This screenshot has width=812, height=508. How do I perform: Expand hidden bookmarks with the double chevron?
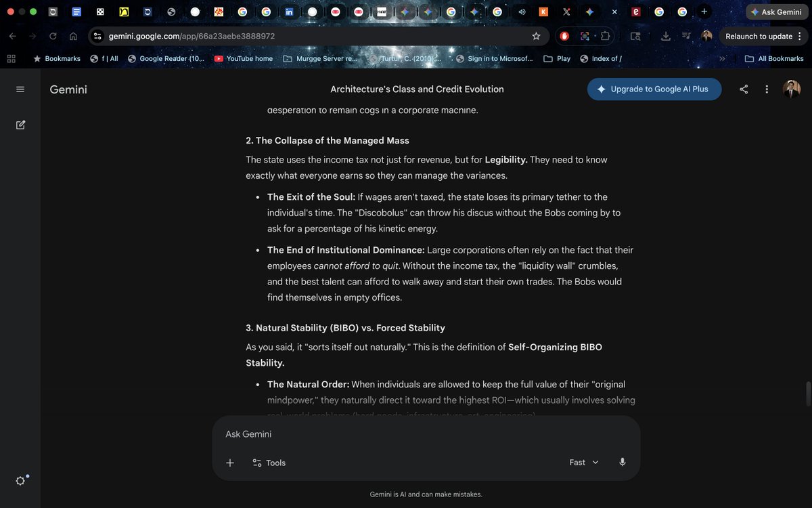point(722,59)
